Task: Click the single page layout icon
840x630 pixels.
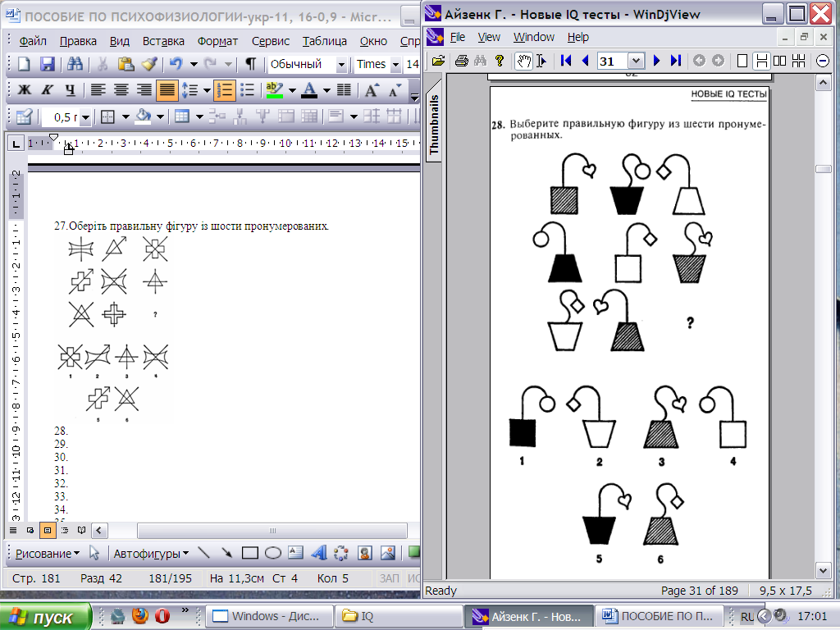Action: [x=742, y=61]
